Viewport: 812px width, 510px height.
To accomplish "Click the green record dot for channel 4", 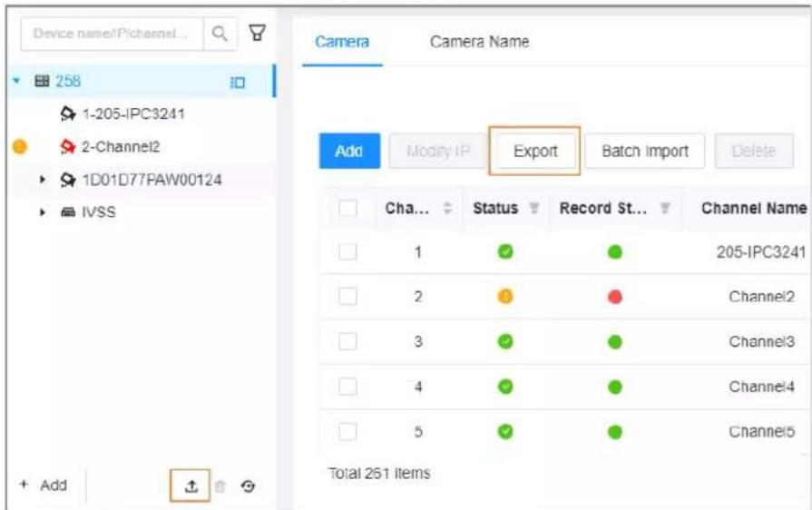I will pos(615,387).
